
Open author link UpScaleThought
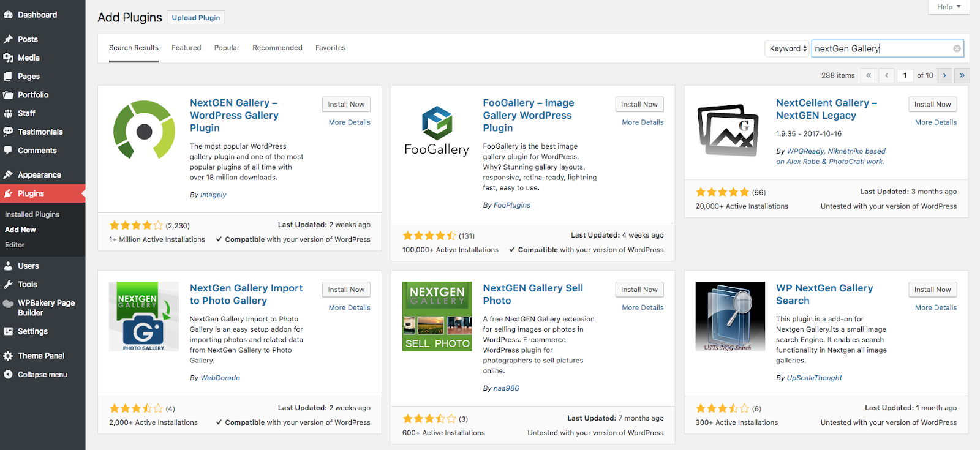tap(815, 378)
